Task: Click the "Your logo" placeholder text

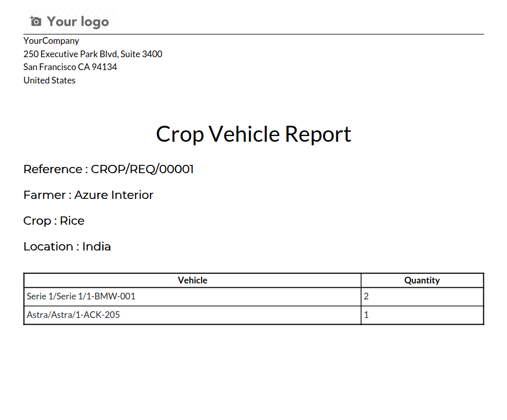Action: [x=78, y=22]
